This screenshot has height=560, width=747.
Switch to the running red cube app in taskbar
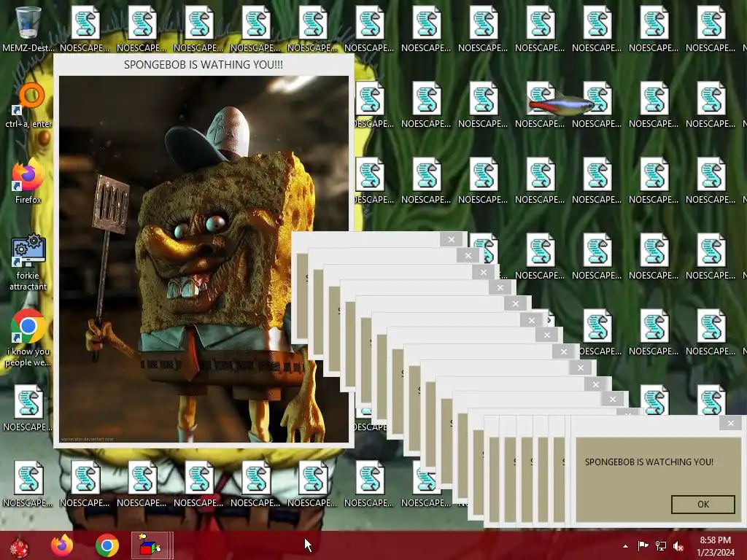tap(150, 545)
